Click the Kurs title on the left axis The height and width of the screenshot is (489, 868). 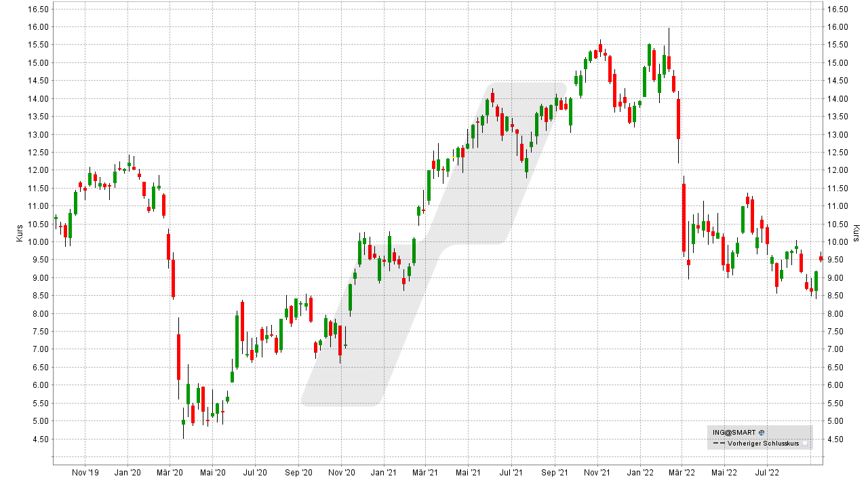(x=20, y=233)
